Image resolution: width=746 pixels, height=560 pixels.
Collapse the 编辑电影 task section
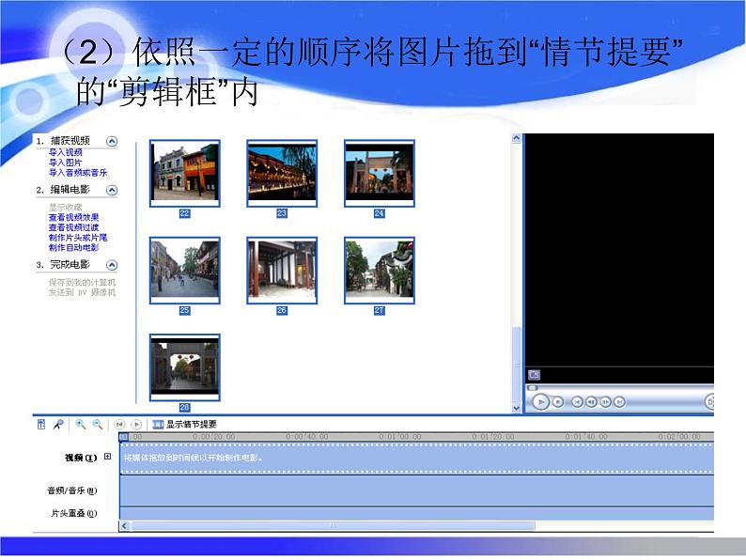click(x=112, y=191)
